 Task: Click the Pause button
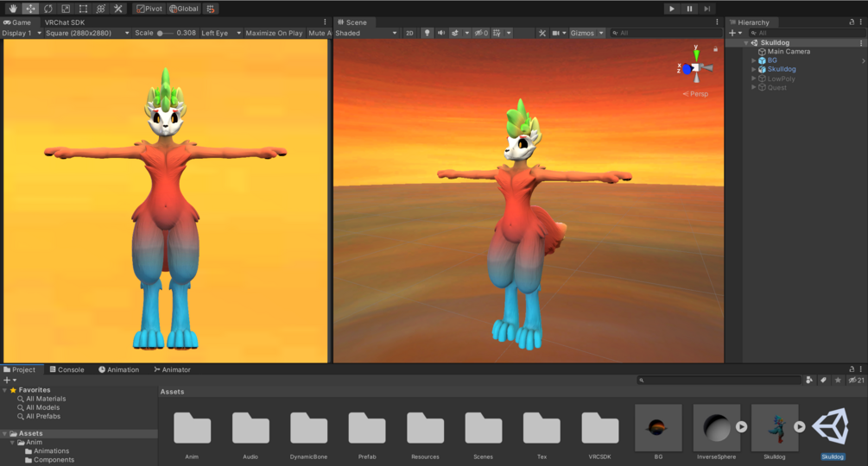pos(689,9)
